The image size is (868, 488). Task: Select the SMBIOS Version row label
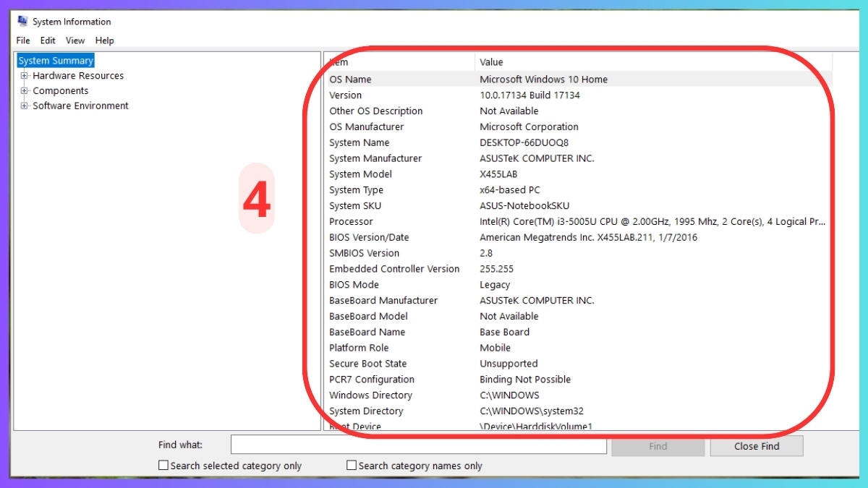pos(365,254)
